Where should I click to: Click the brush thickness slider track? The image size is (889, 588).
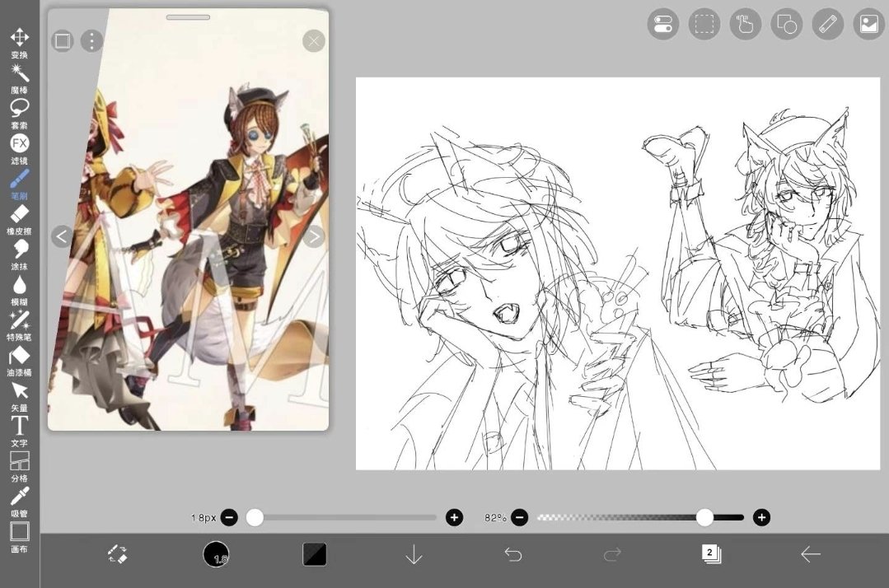341,517
